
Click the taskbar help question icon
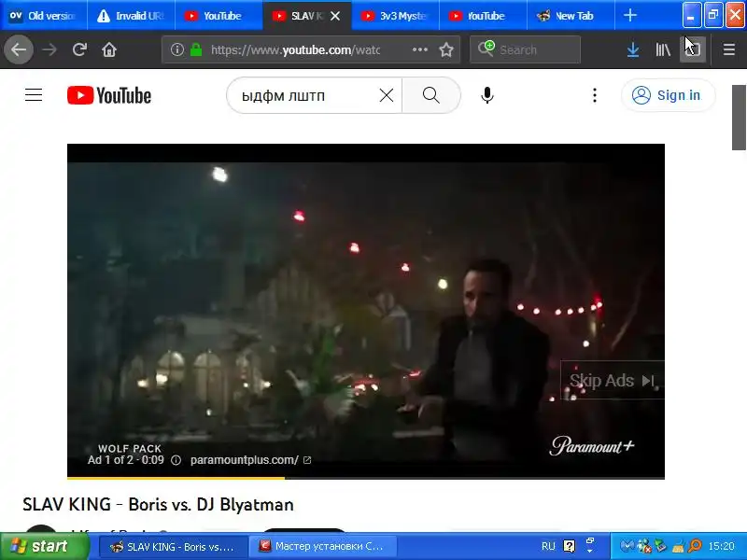[x=569, y=546]
